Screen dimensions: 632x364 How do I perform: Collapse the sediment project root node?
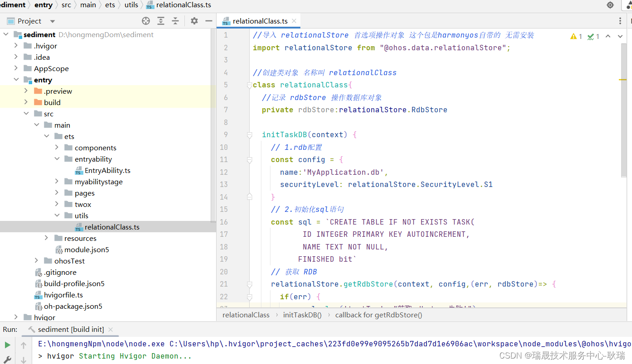(x=6, y=34)
